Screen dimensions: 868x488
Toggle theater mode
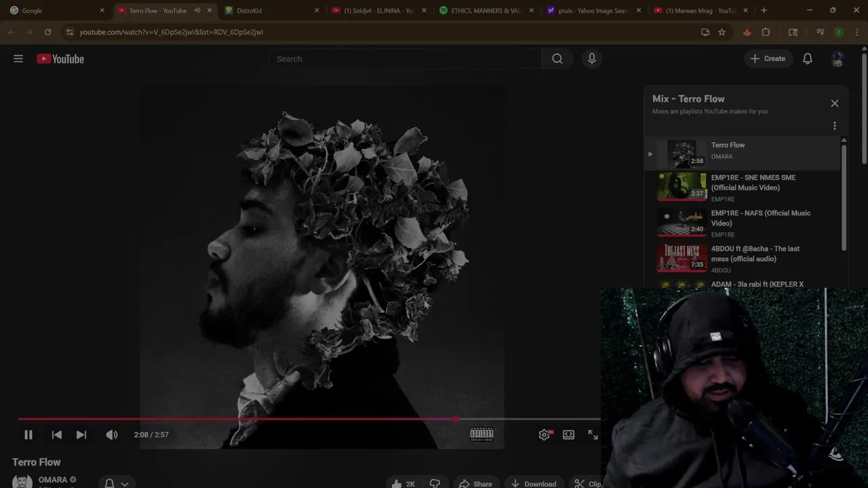click(x=568, y=434)
